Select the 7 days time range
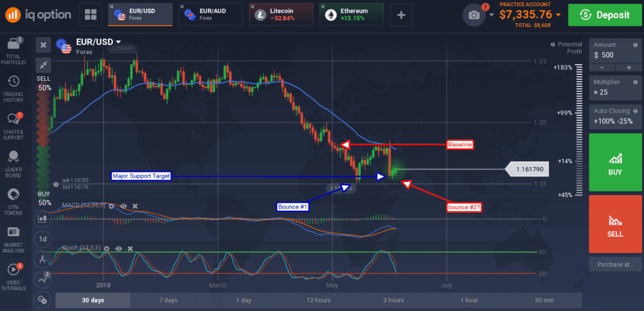Viewport: 644px width, 311px height. [168, 300]
